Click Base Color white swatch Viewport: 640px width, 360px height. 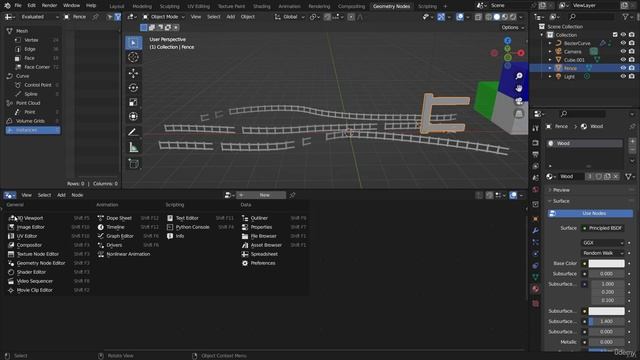[x=606, y=263]
